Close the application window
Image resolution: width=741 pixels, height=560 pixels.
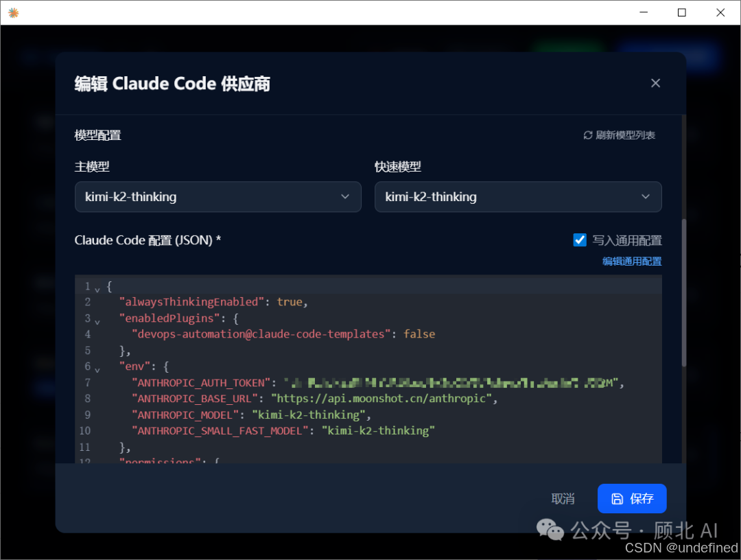pyautogui.click(x=720, y=12)
